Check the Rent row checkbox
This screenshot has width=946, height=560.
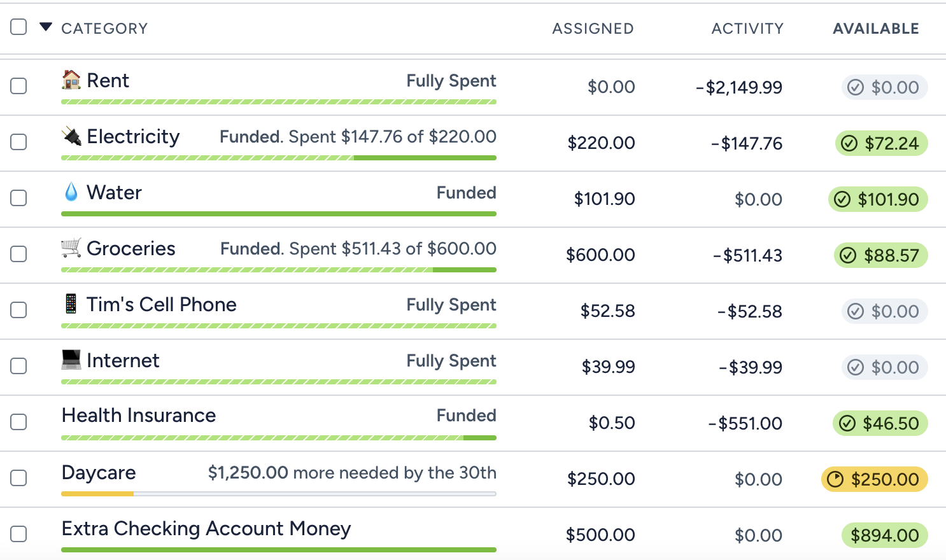[19, 86]
